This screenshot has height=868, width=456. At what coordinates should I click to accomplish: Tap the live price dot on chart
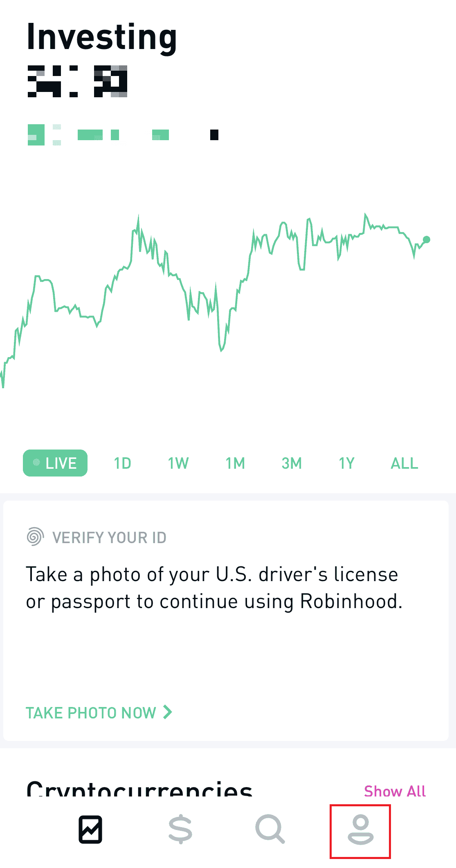point(427,239)
